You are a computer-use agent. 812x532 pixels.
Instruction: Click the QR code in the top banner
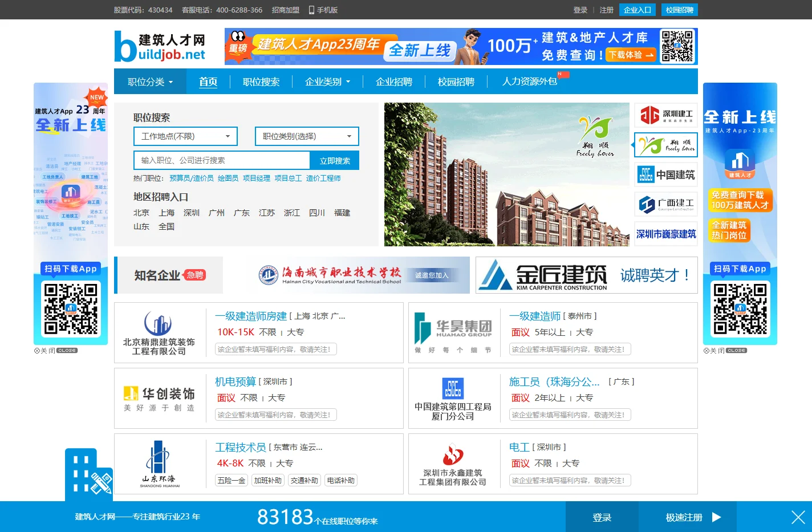[x=677, y=46]
